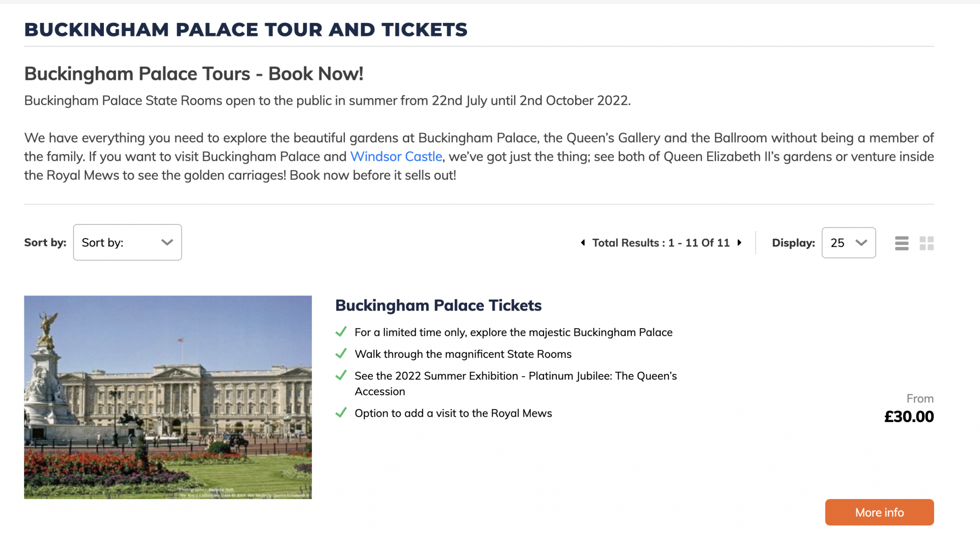Click the 'Display:' label
Image resolution: width=980 pixels, height=536 pixels.
(x=793, y=243)
